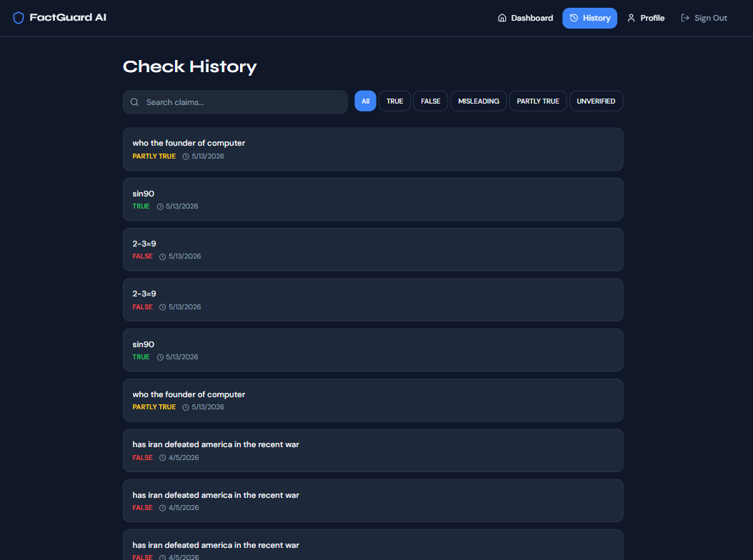Filter history by TRUE verdict

(395, 101)
